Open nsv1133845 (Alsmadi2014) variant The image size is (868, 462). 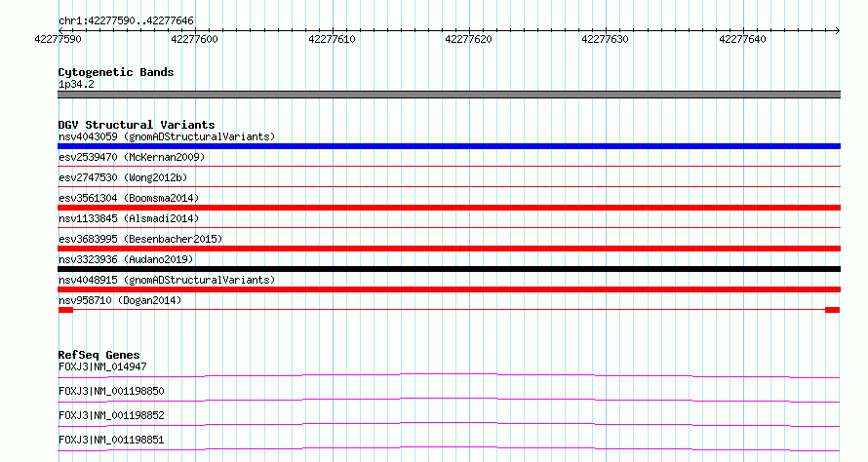[x=129, y=218]
